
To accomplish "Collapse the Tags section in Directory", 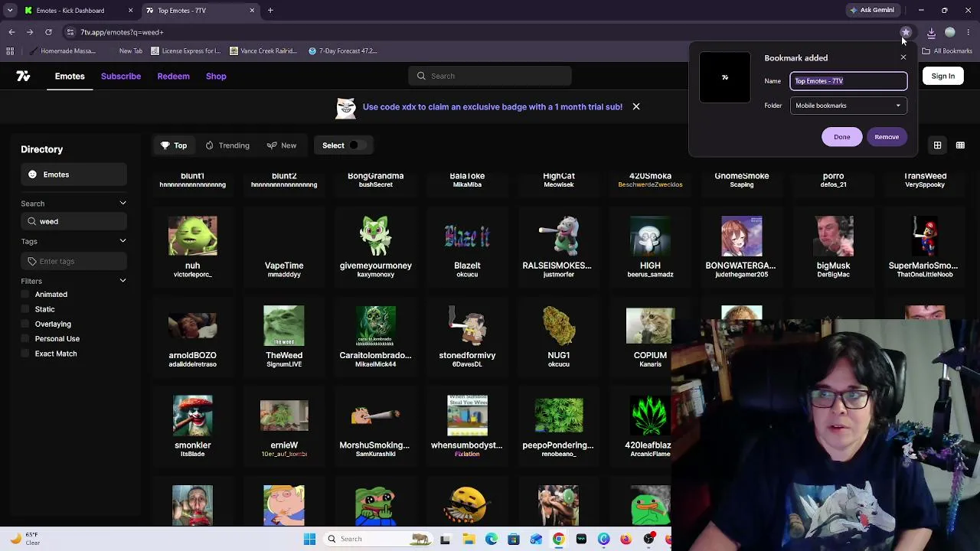I will pyautogui.click(x=122, y=241).
